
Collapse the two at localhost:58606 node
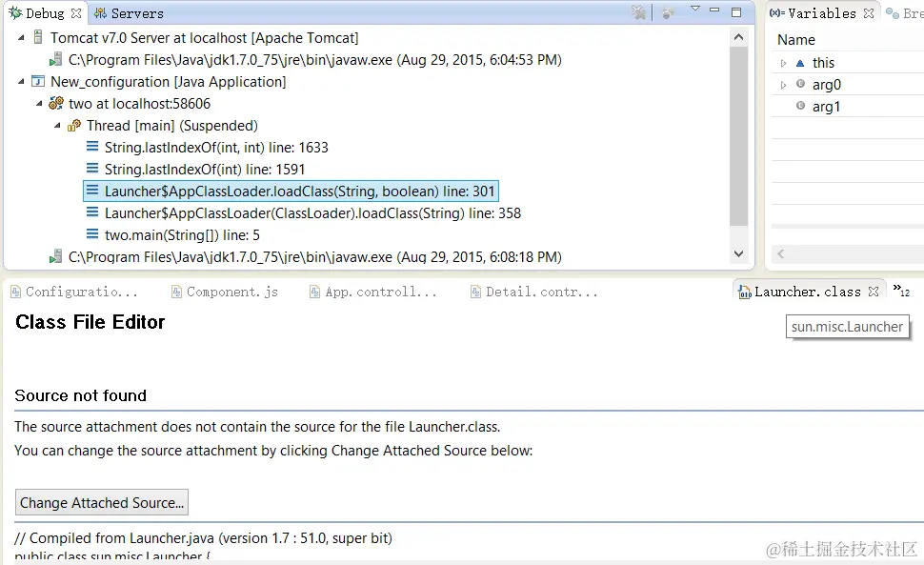pyautogui.click(x=39, y=104)
